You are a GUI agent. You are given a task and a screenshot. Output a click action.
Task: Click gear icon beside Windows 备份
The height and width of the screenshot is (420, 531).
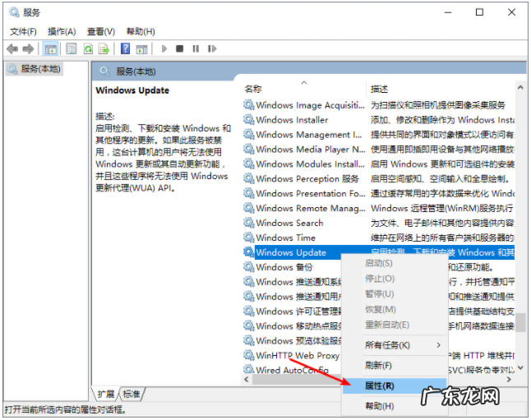click(248, 266)
